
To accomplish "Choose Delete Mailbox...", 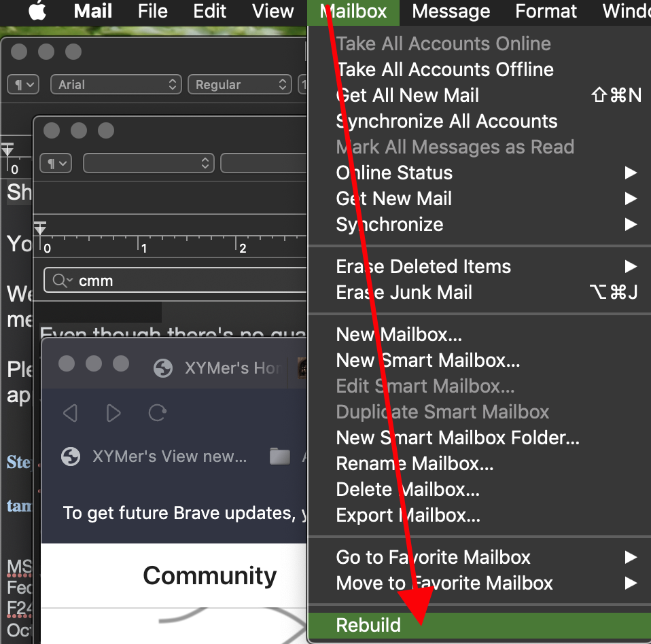I will (480, 489).
